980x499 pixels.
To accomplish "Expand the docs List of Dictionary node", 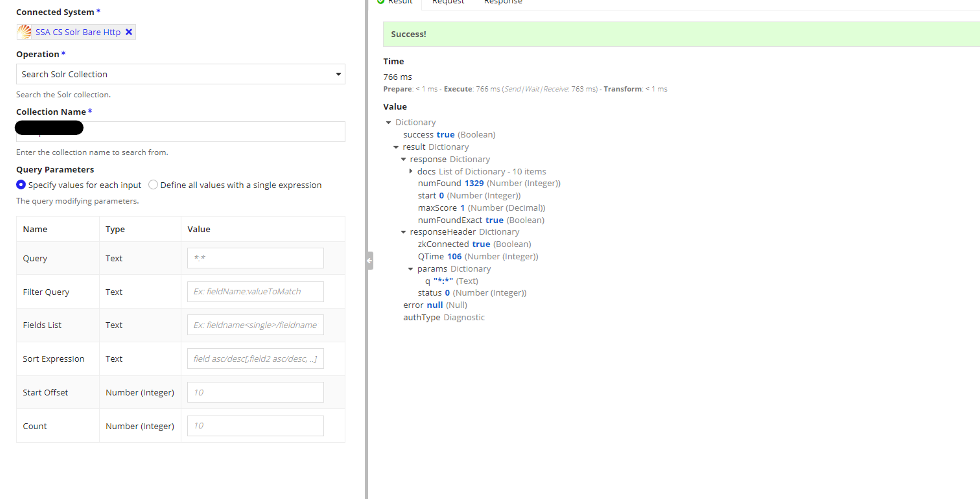I will (x=411, y=171).
